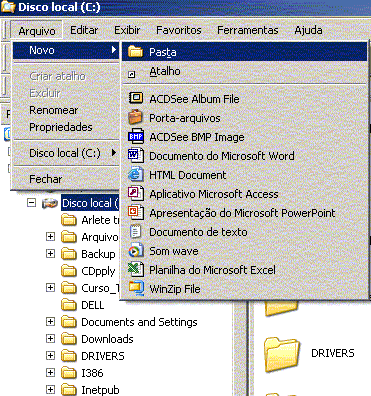Click the HTML Document Internet Explorer icon
The image size is (371, 396).
[136, 174]
